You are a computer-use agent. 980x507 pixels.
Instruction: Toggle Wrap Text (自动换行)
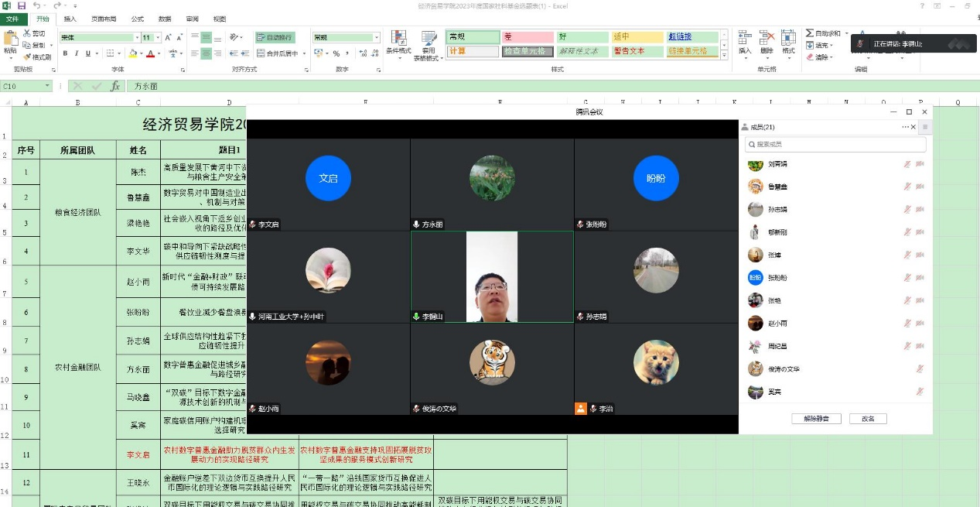click(x=275, y=37)
